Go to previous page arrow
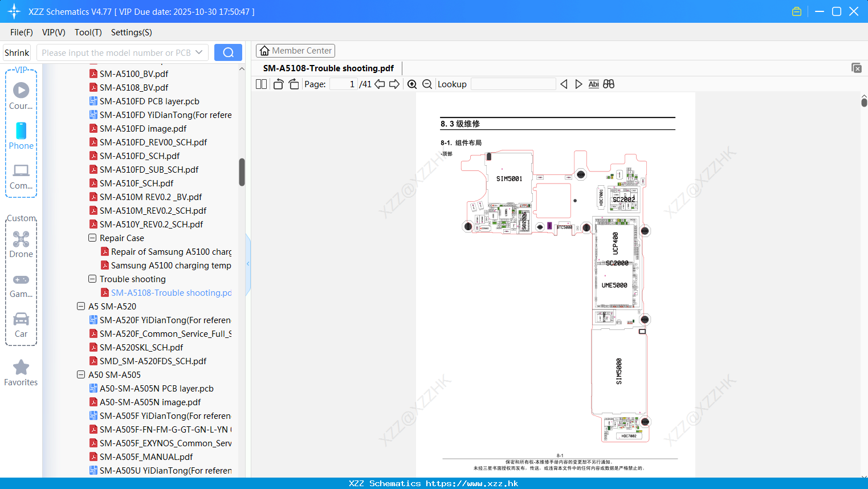 (380, 84)
